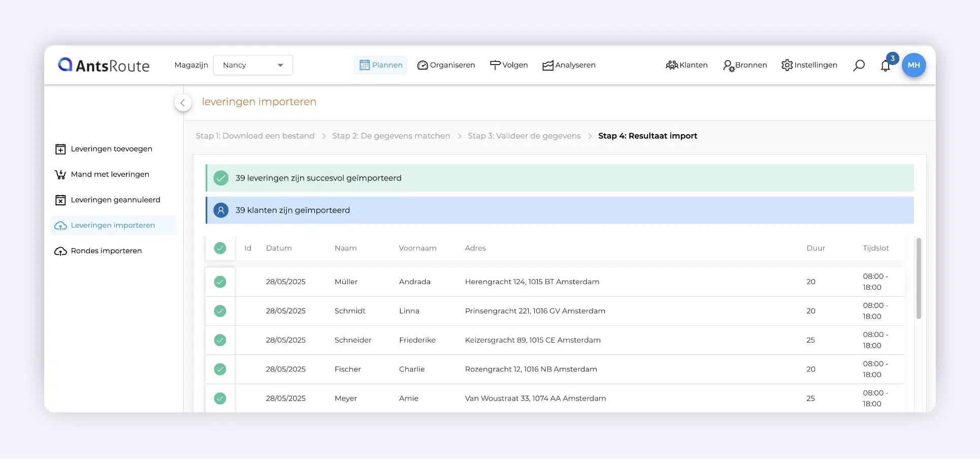Open Rondes importeren cloud icon
Screen dimensions: 980x459
[60, 251]
